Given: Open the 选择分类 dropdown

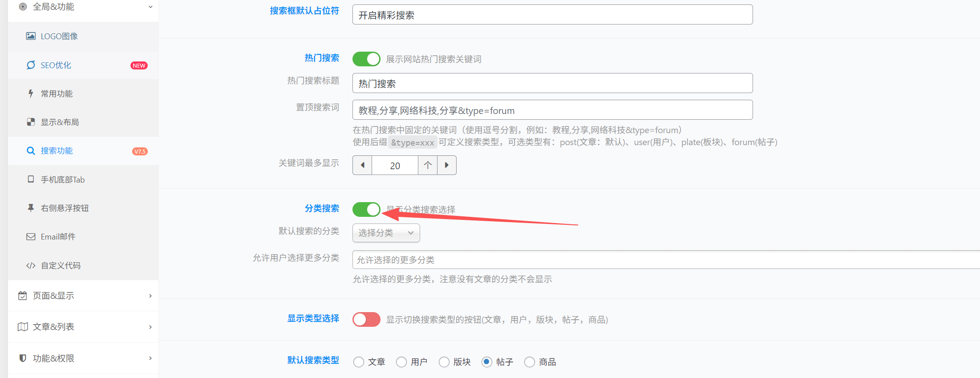Looking at the screenshot, I should [386, 233].
